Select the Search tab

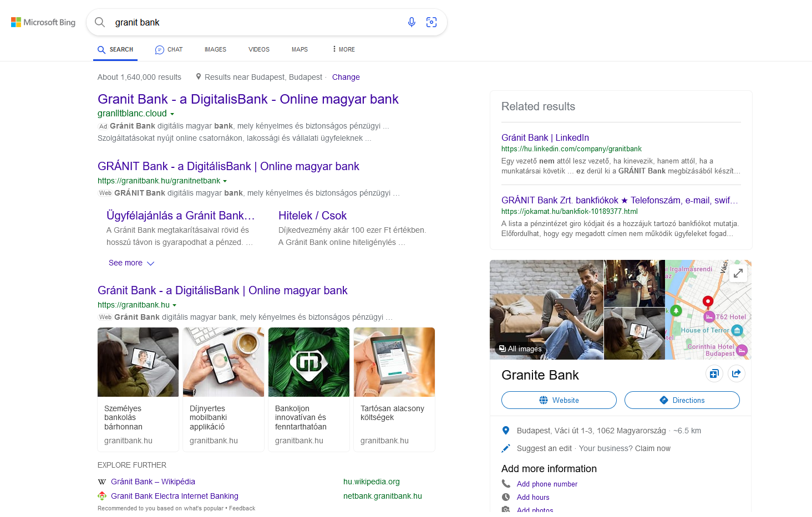point(115,49)
